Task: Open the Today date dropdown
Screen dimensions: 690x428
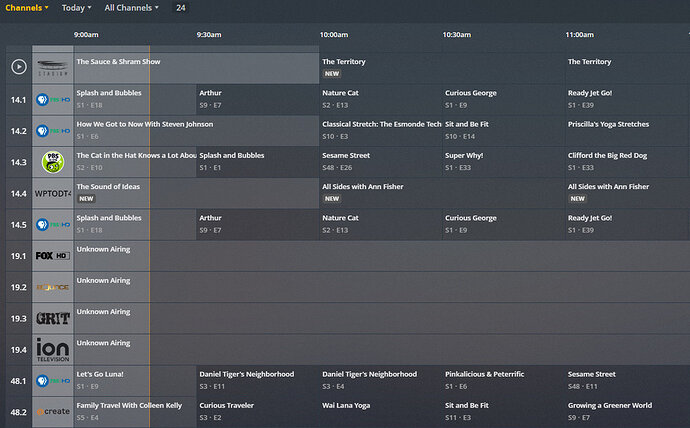Action: pos(76,8)
